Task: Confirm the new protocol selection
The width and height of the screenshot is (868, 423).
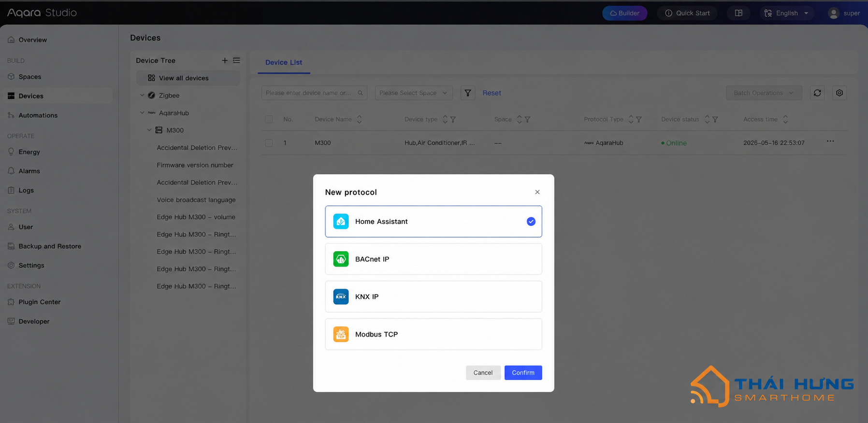Action: coord(523,373)
